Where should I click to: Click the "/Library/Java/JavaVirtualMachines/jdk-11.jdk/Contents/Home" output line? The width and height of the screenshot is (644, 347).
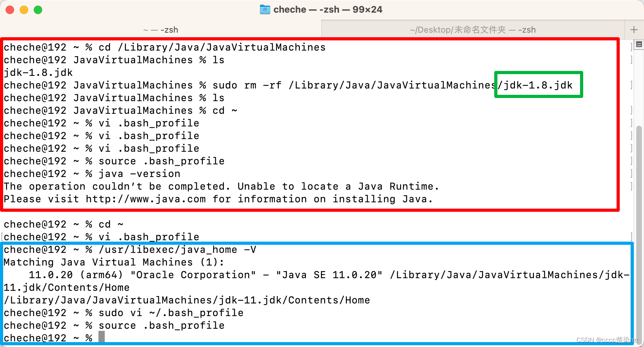click(x=187, y=300)
